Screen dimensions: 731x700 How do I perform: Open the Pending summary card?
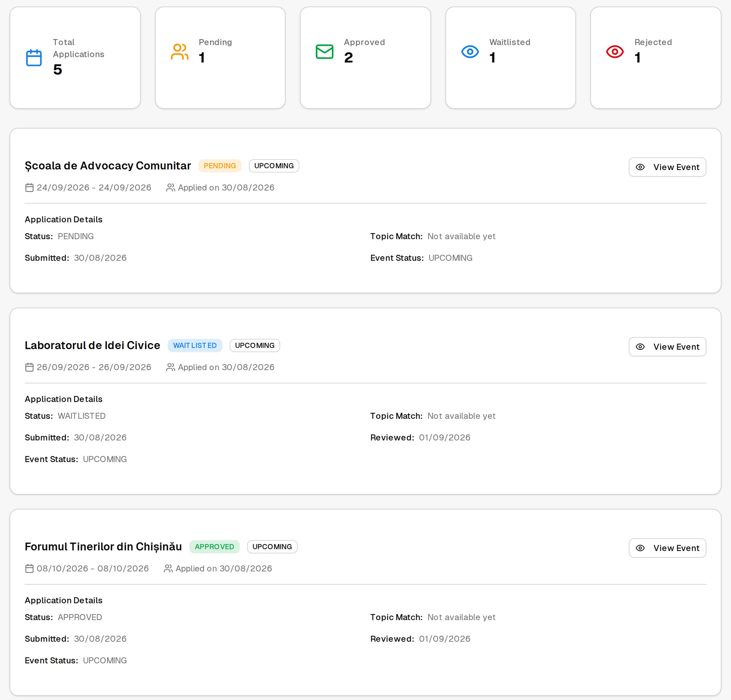(x=220, y=58)
